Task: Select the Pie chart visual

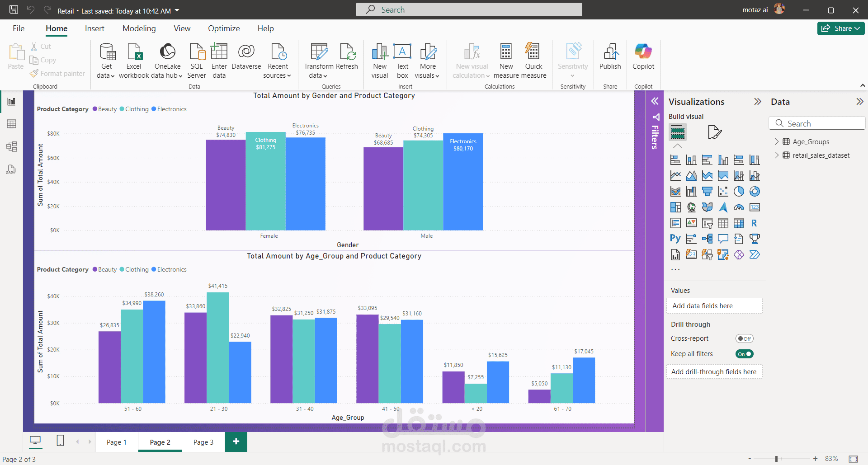Action: coord(739,192)
